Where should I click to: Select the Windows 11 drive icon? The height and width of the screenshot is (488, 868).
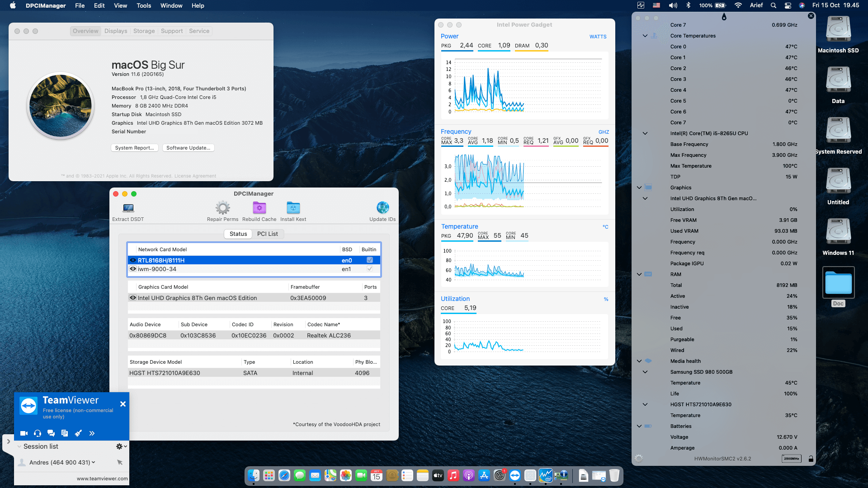[838, 237]
